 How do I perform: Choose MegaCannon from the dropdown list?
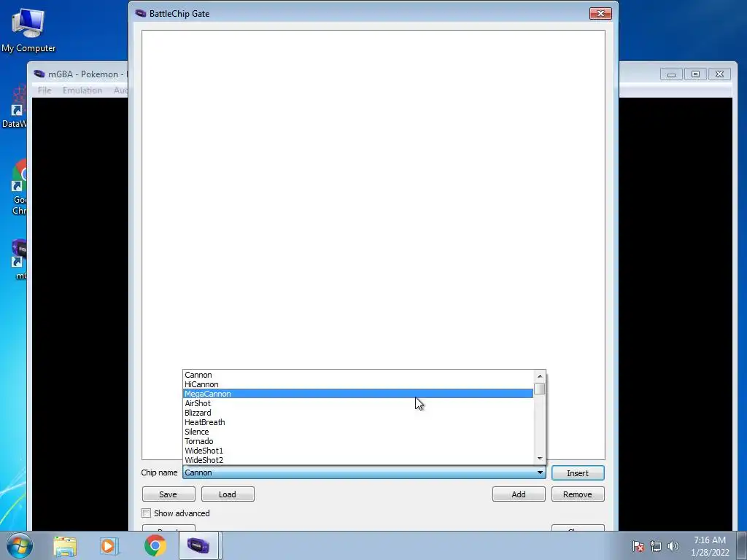click(x=357, y=394)
